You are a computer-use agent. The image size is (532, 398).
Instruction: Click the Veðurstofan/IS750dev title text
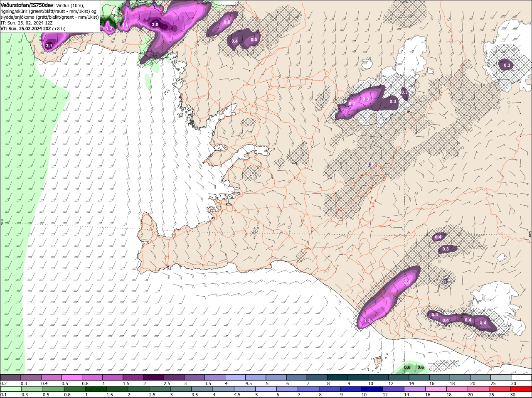click(x=27, y=5)
